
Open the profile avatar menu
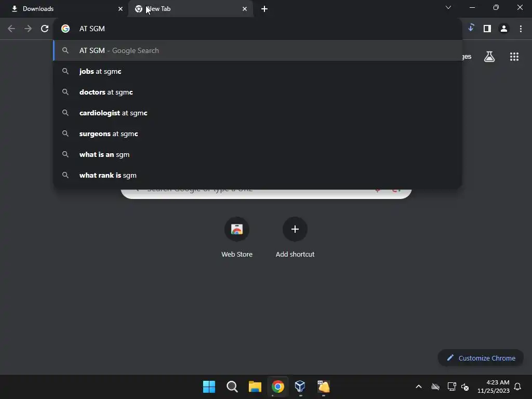pos(504,29)
